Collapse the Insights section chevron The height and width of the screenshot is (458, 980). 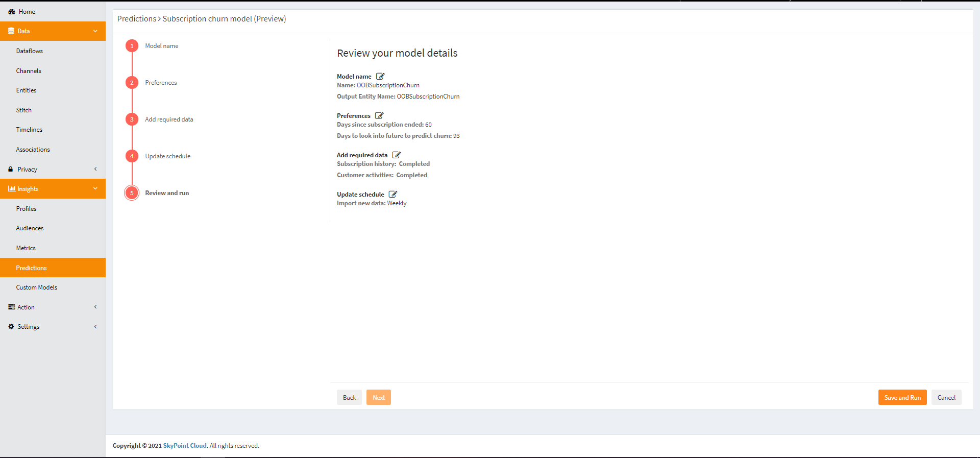click(95, 189)
